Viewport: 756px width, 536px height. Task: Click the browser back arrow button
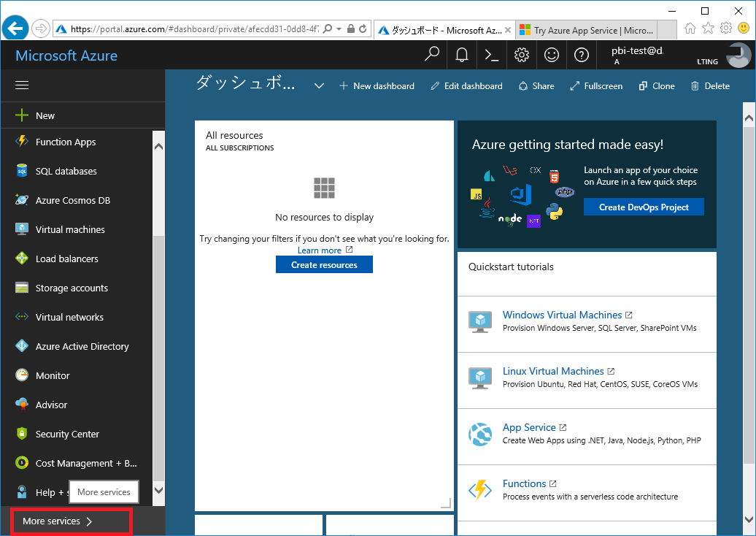15,29
